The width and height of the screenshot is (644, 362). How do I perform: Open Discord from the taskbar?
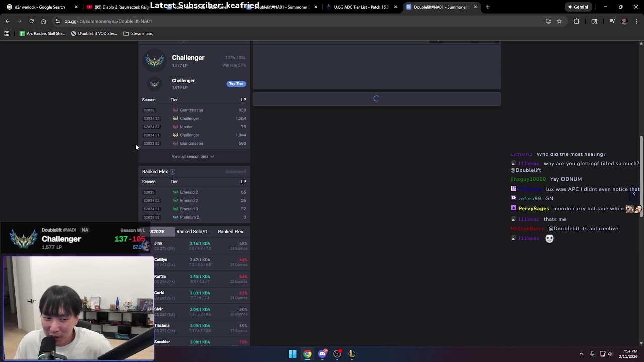pos(323,354)
